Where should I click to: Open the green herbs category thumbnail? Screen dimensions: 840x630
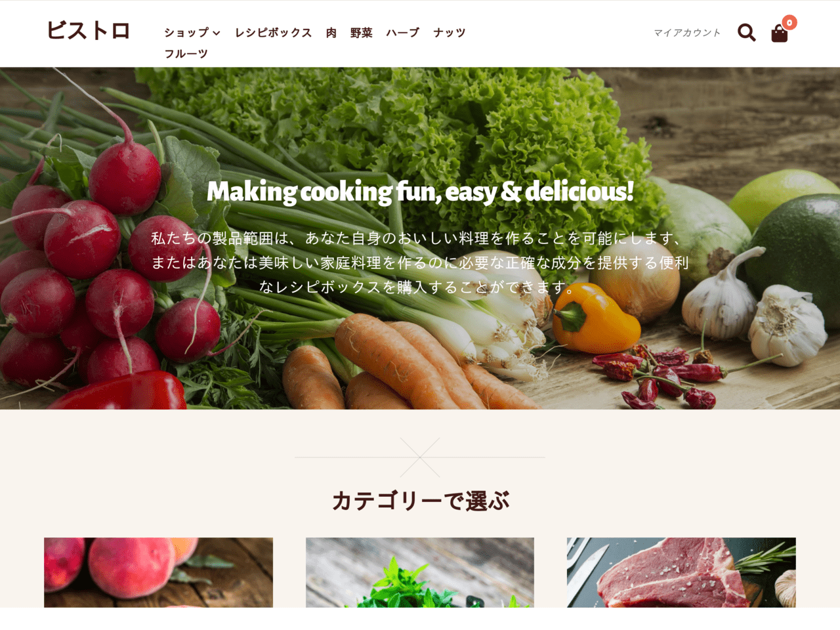(x=420, y=572)
